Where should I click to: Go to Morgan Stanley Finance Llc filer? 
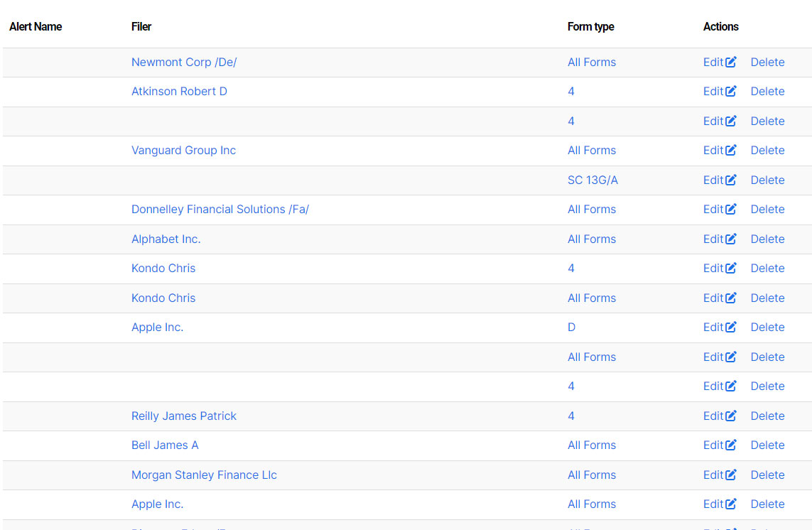[x=204, y=475]
